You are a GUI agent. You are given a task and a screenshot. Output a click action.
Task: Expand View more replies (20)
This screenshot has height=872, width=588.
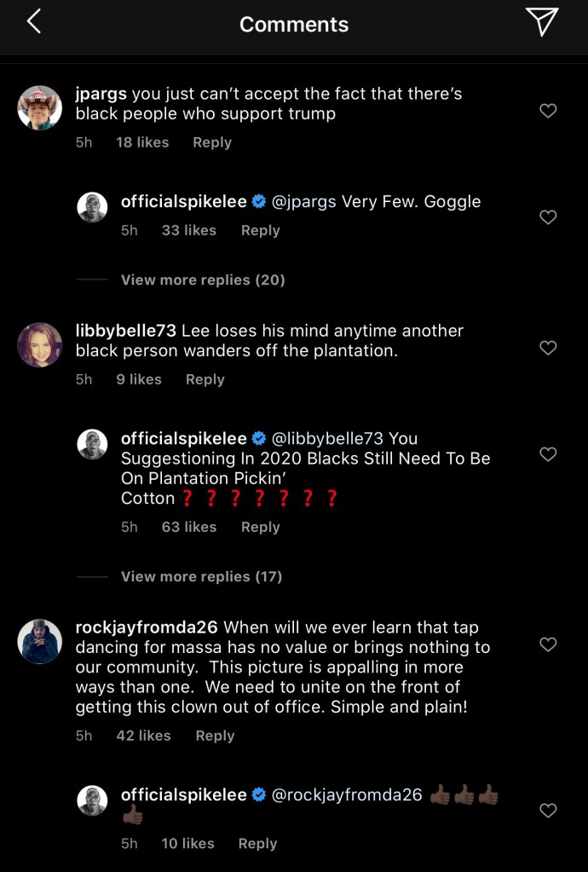(203, 280)
